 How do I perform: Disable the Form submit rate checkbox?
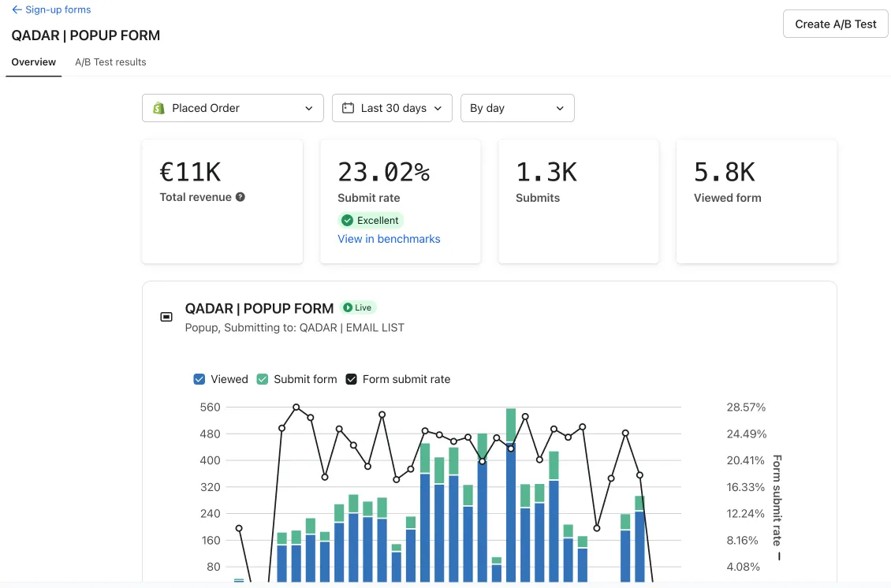pyautogui.click(x=352, y=379)
